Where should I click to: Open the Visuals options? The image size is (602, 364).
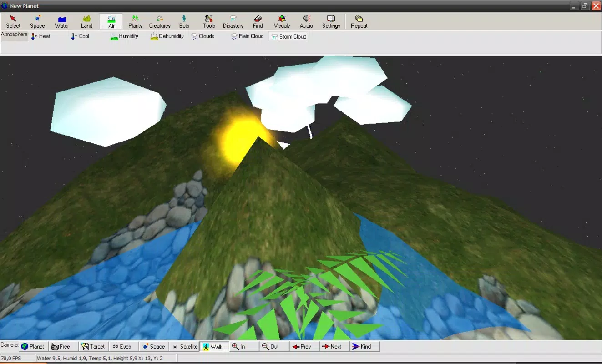tap(282, 22)
